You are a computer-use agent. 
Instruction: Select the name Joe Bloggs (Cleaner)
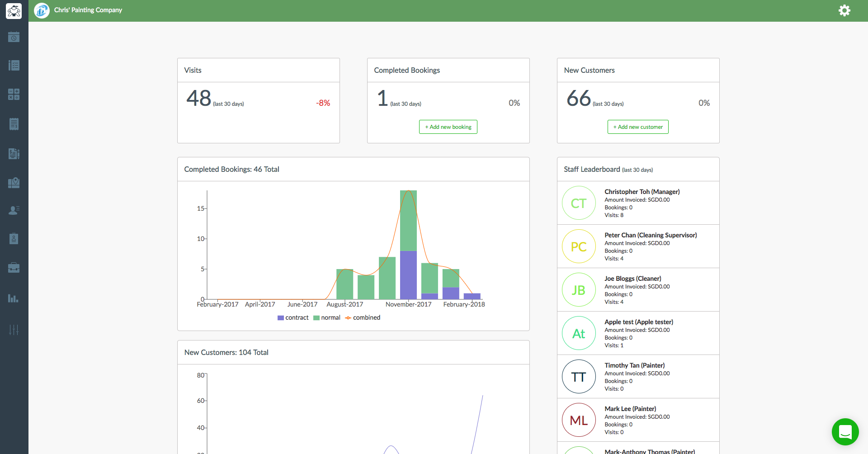633,279
